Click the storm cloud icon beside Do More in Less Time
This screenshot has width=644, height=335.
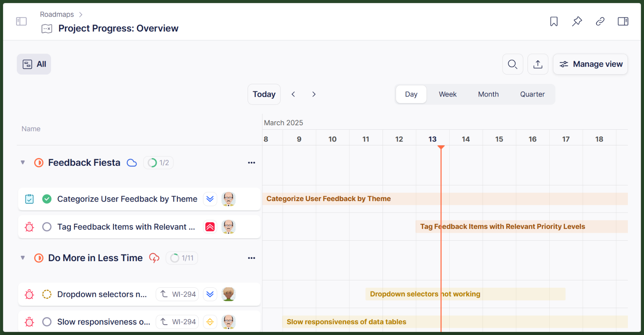pos(154,258)
